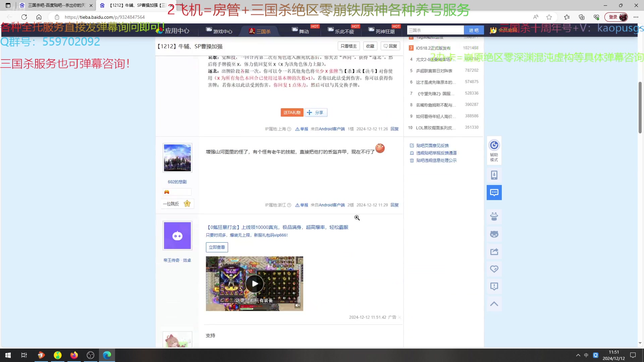This screenshot has width=644, height=362.
Task: Click the download app sidebar icon
Action: click(494, 175)
